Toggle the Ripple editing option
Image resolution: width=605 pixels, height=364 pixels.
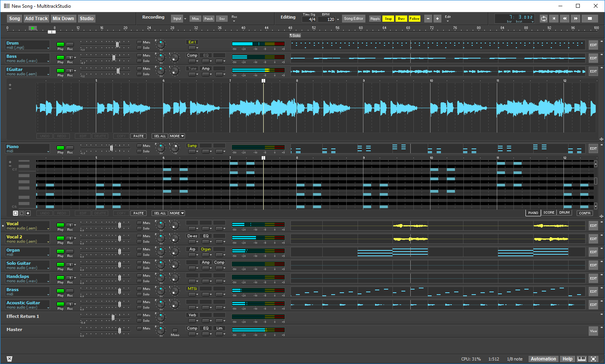[x=375, y=19]
